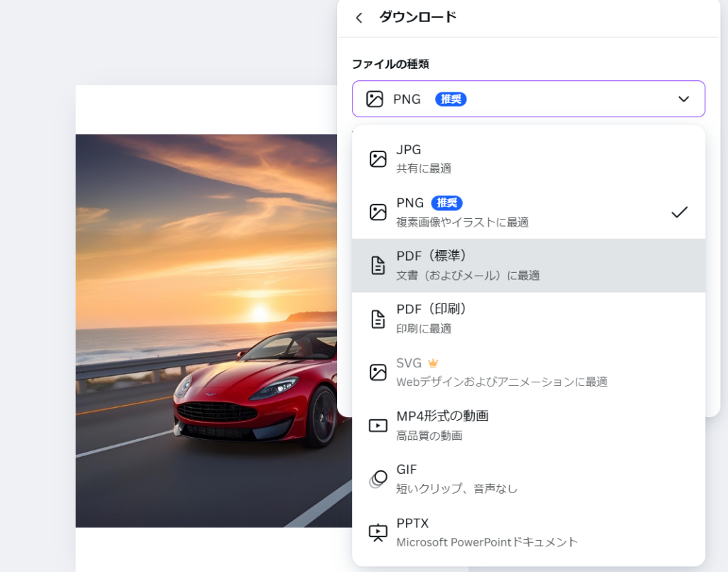Click the image icon in the dropdown field
This screenshot has width=728, height=572.
pyautogui.click(x=374, y=99)
